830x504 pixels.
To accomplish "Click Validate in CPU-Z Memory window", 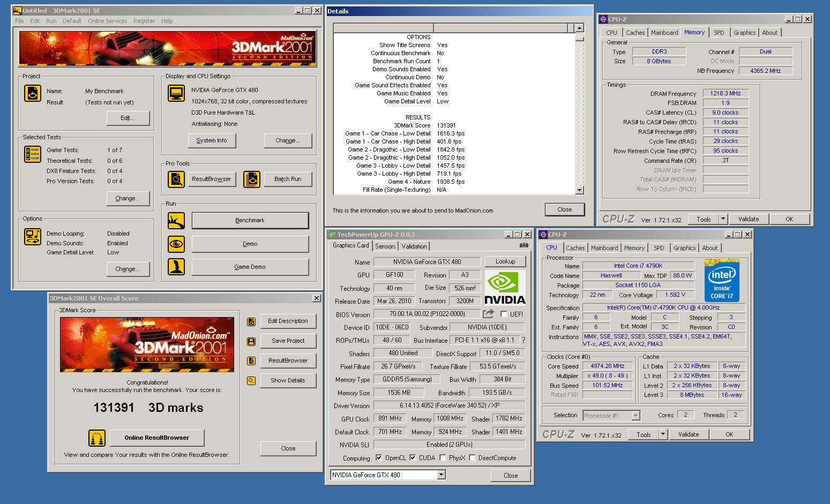I will coord(749,219).
